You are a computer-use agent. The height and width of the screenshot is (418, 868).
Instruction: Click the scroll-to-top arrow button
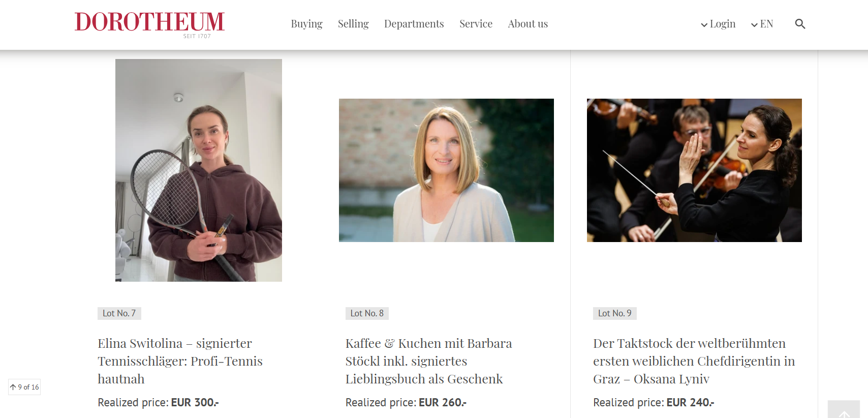844,410
